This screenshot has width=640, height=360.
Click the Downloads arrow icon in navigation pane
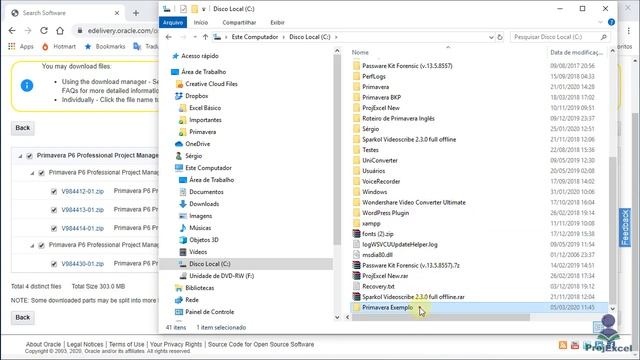point(183,204)
